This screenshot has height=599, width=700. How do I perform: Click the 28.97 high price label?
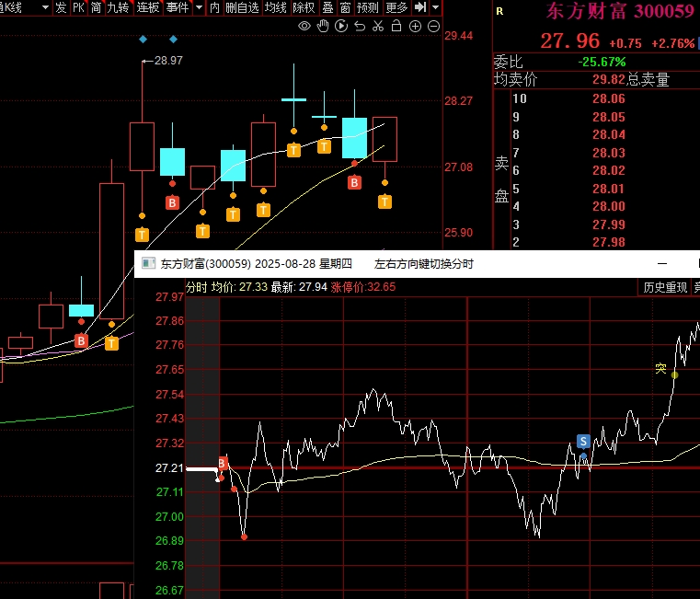click(x=168, y=61)
